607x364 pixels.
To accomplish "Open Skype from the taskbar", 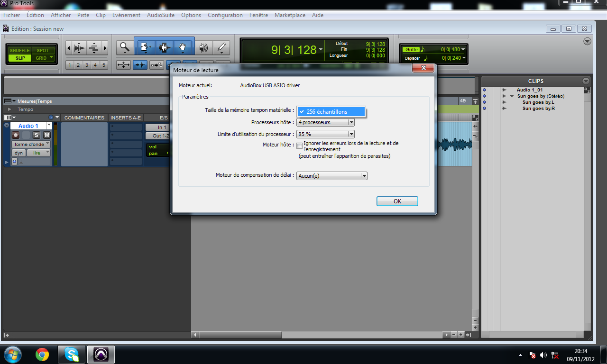I will (72, 354).
